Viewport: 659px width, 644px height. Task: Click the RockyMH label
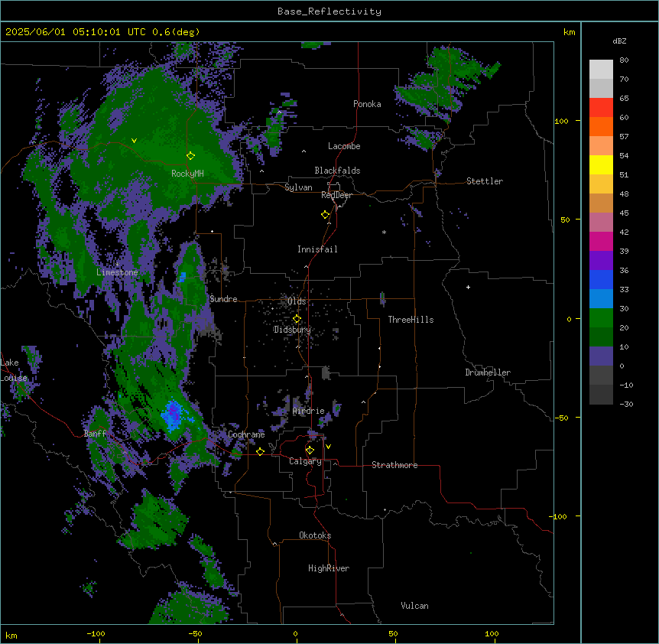[187, 174]
